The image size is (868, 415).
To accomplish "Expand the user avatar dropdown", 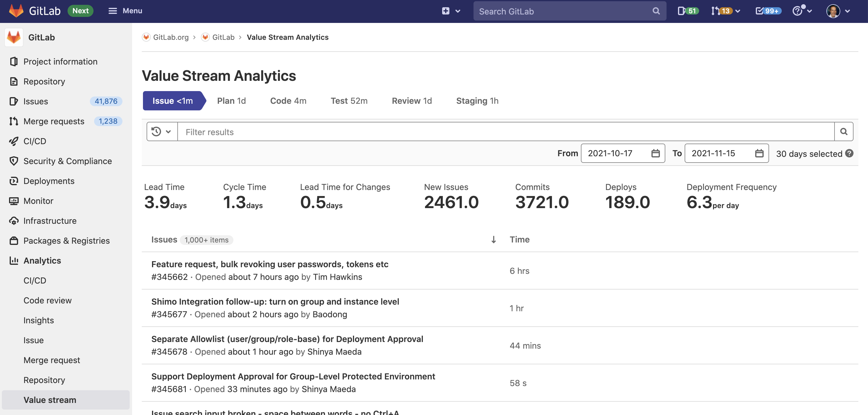I will [x=833, y=11].
